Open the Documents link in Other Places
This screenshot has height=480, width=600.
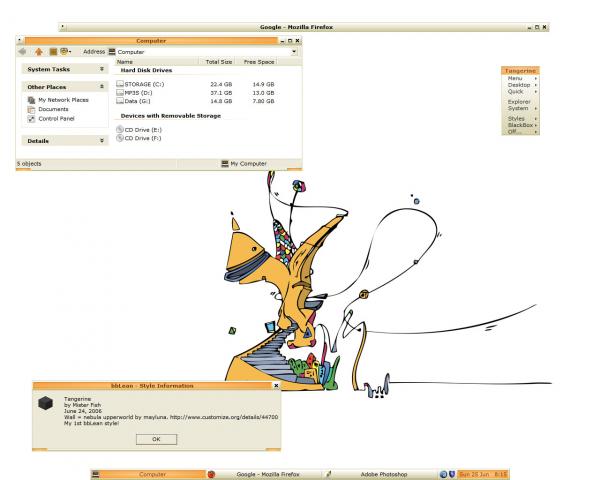[x=53, y=109]
